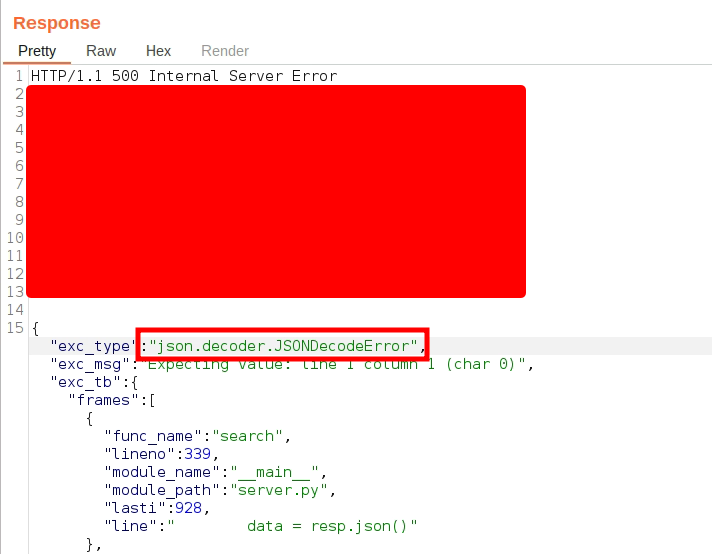
Task: Click the "func_name" key
Action: tap(153, 436)
